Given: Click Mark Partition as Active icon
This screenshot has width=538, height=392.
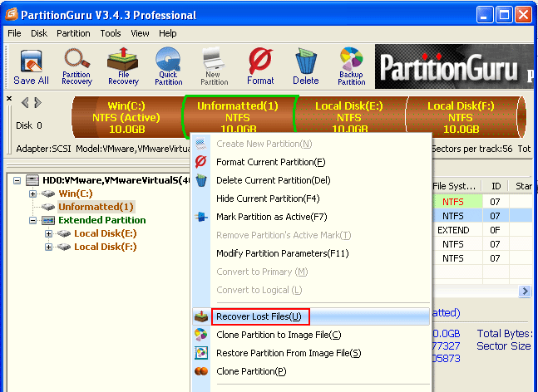Looking at the screenshot, I should click(201, 217).
